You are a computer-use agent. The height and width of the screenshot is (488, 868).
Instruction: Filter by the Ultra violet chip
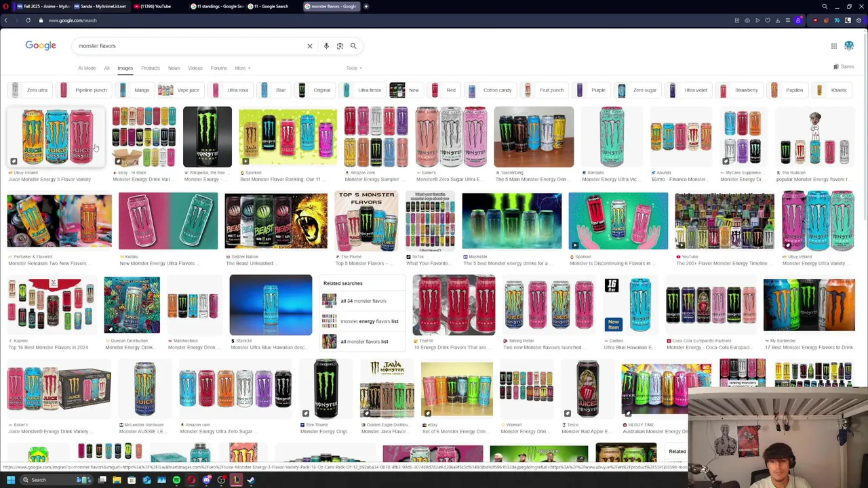(x=688, y=90)
